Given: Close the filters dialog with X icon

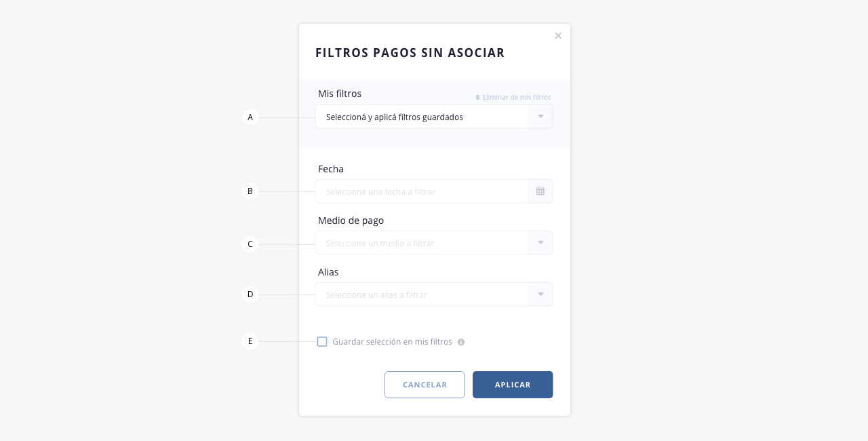Looking at the screenshot, I should click(558, 36).
